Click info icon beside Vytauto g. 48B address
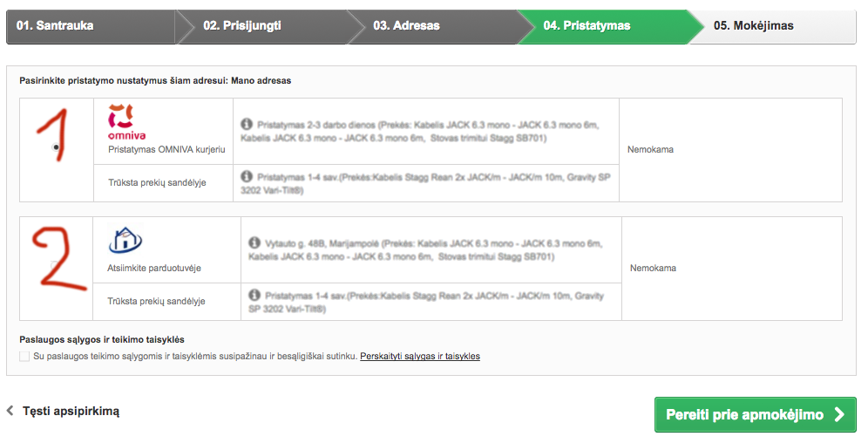 click(x=254, y=243)
